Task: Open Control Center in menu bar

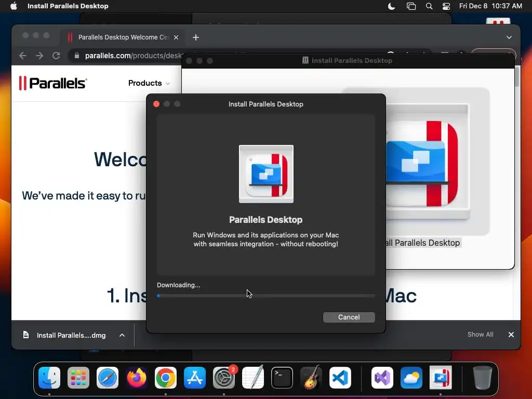Action: [446, 6]
